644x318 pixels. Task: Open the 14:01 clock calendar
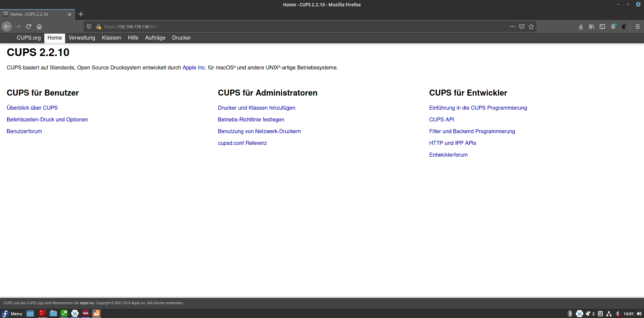[x=629, y=314]
